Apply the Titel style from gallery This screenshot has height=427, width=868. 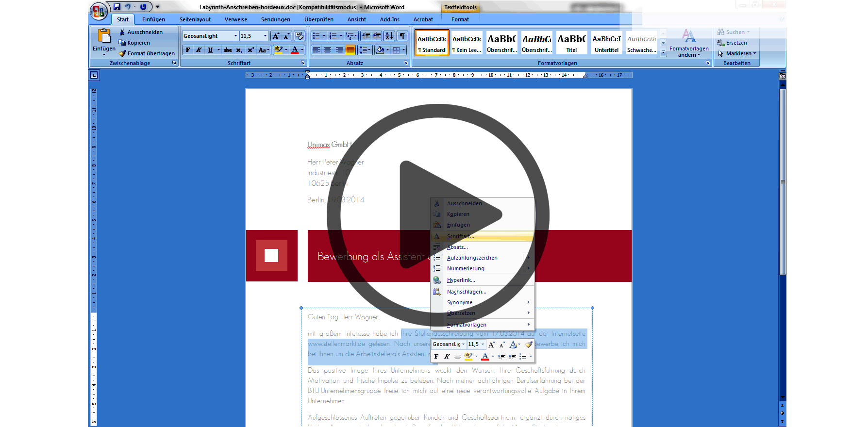pyautogui.click(x=571, y=43)
